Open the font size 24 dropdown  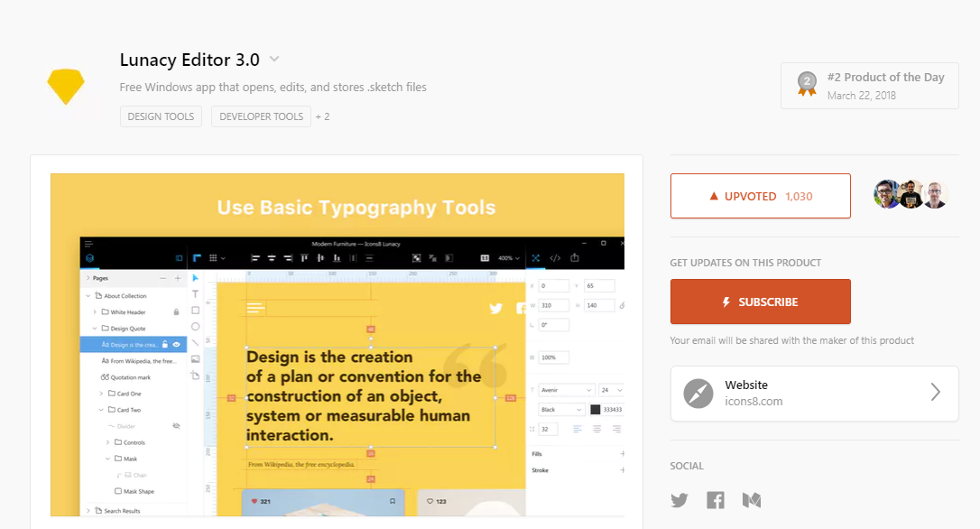611,390
